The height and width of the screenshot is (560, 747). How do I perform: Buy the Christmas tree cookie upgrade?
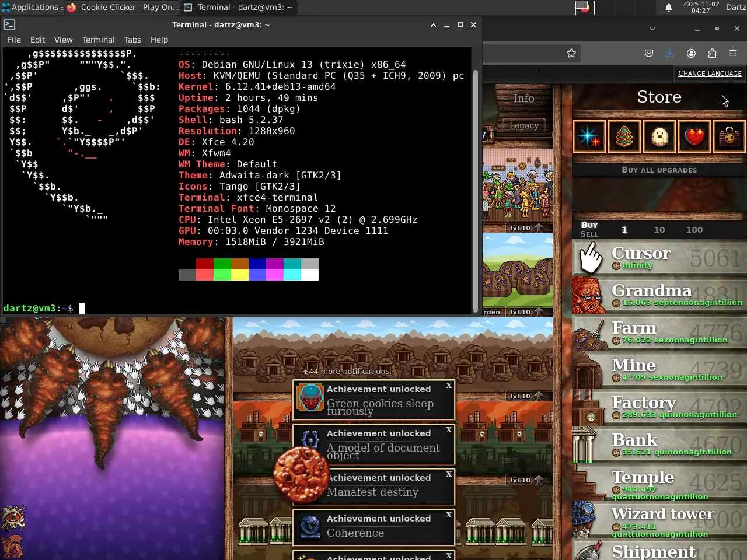click(x=624, y=136)
